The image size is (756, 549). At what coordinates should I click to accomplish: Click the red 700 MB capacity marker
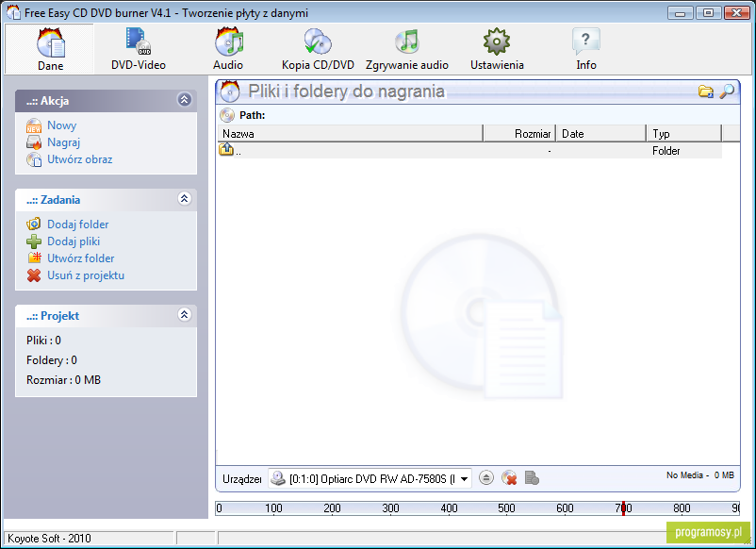(623, 508)
